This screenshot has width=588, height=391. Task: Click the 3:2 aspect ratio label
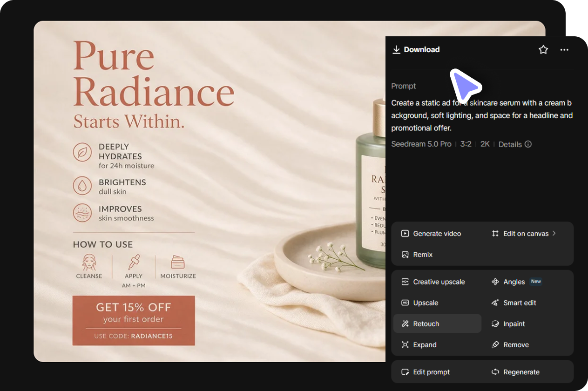point(466,144)
